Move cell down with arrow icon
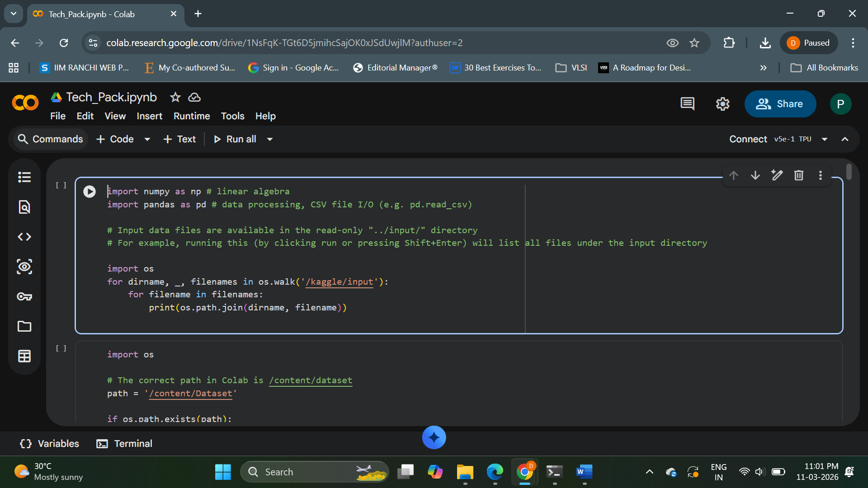This screenshot has width=868, height=488. tap(755, 175)
